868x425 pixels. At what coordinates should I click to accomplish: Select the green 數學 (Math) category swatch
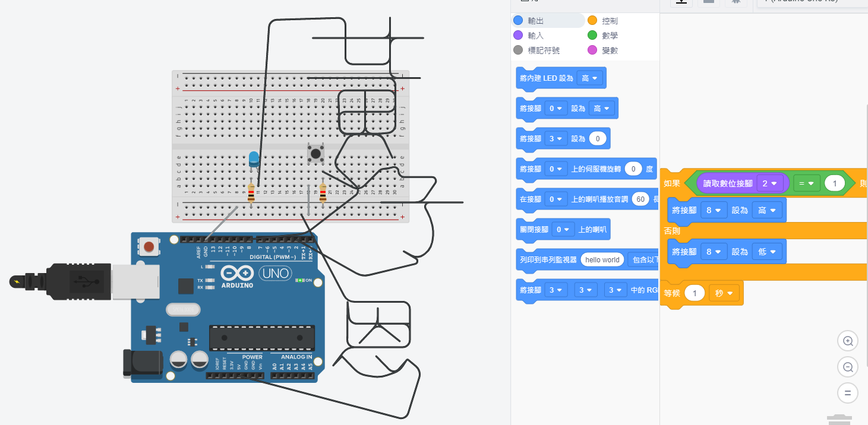(592, 36)
